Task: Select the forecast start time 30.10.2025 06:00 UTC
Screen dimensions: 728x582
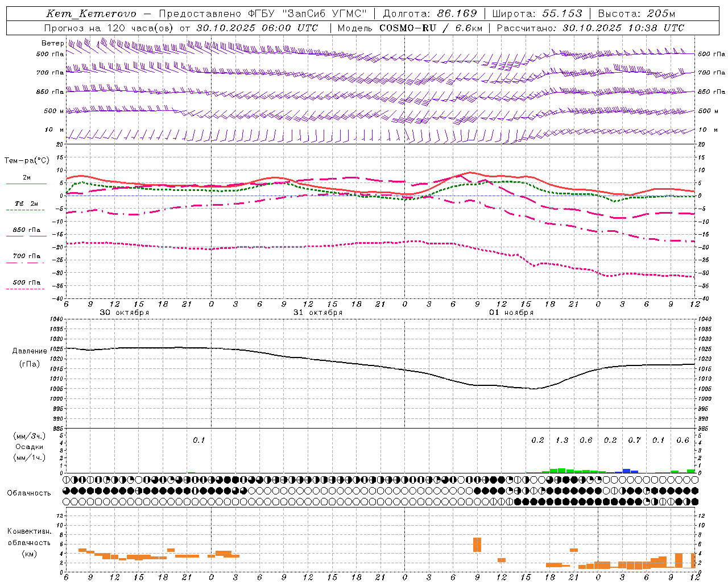Action: tap(257, 28)
